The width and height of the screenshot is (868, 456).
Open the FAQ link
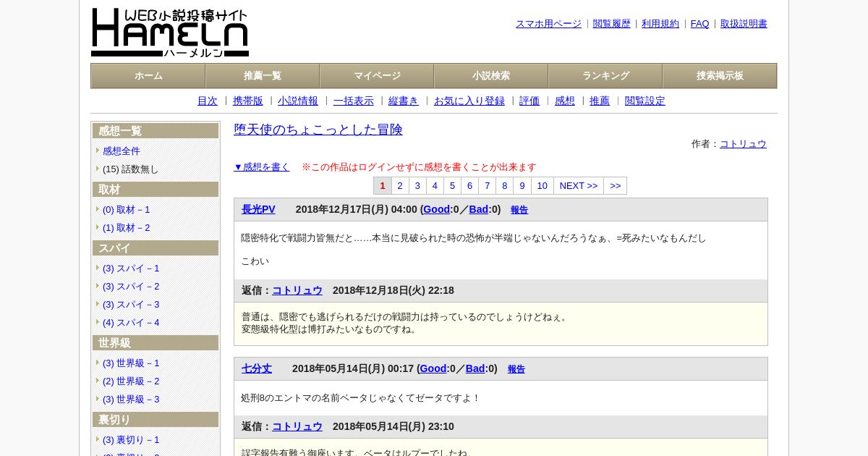pos(700,24)
